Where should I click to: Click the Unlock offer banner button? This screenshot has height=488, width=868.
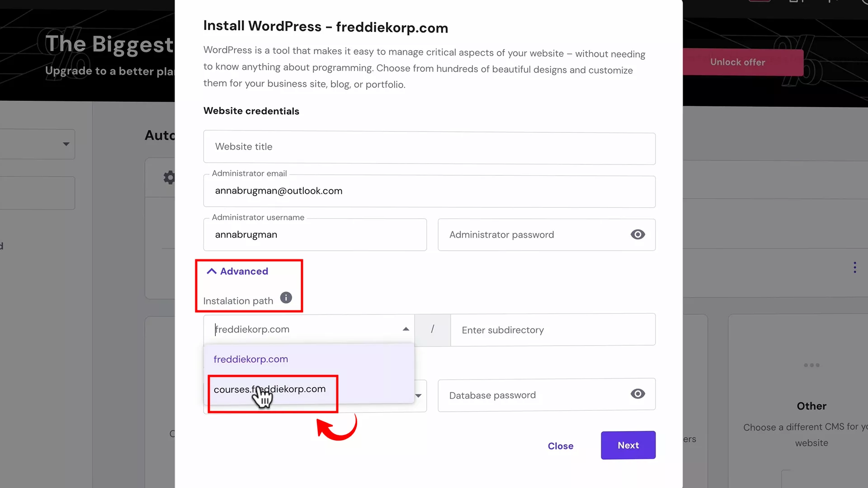click(737, 62)
